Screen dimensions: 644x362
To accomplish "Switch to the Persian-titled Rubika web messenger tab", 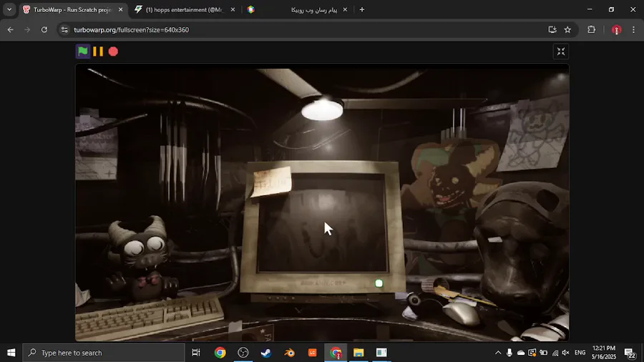I will [297, 9].
